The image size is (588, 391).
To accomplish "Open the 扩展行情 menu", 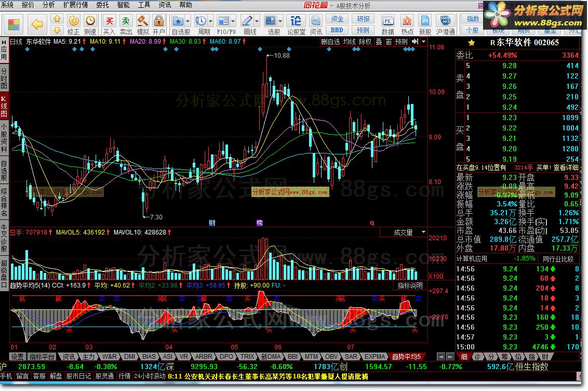I will tap(75, 5).
